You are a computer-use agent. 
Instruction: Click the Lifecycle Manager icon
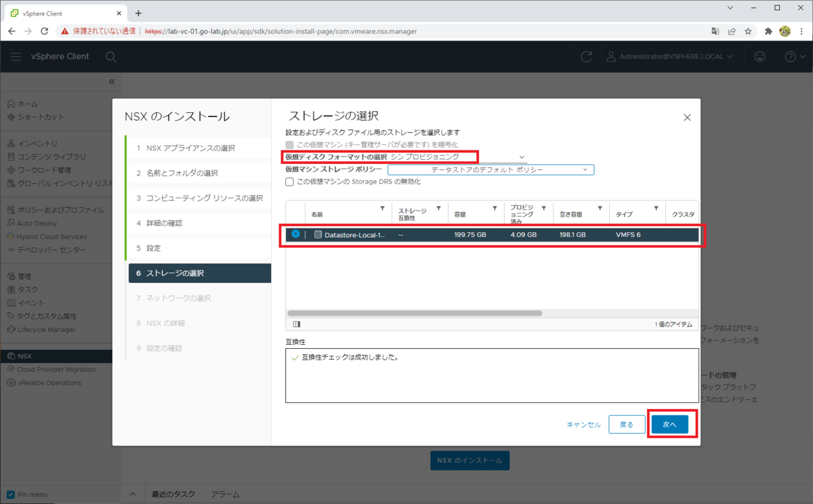[12, 329]
